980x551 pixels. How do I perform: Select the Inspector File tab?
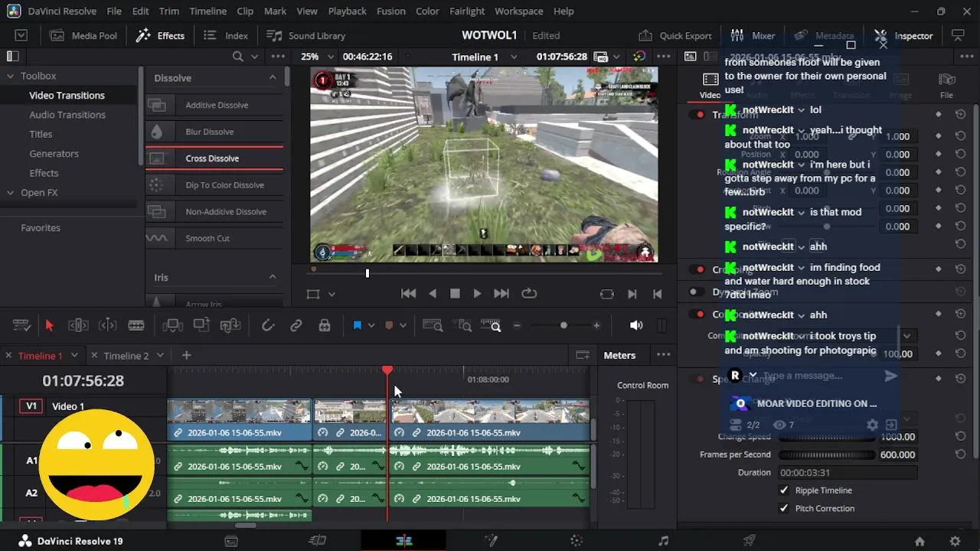tap(946, 85)
